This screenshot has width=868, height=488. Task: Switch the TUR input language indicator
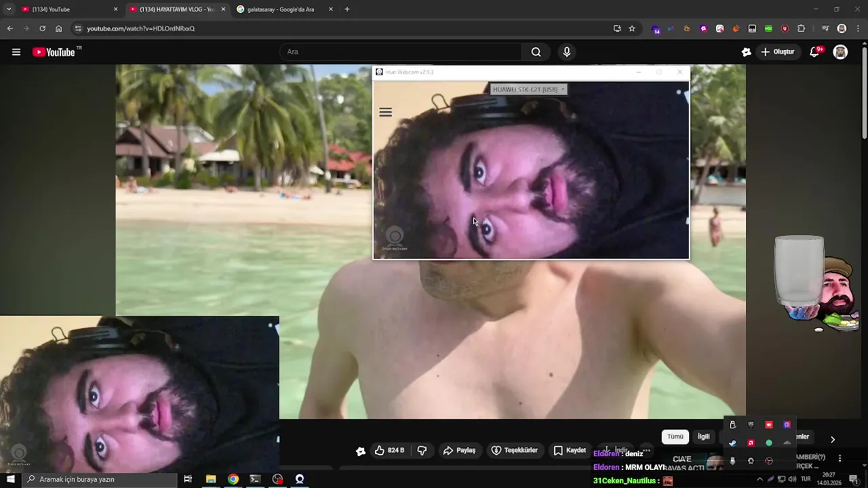[806, 479]
